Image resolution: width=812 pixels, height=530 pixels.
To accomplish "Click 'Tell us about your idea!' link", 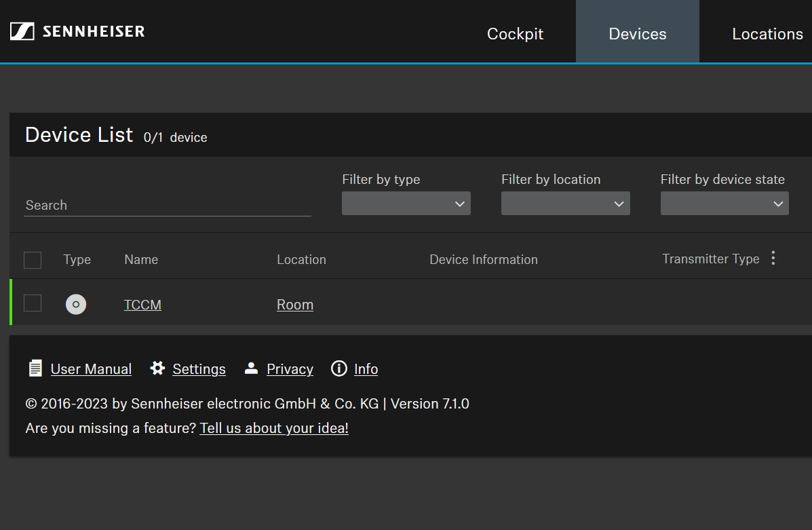I will (274, 428).
